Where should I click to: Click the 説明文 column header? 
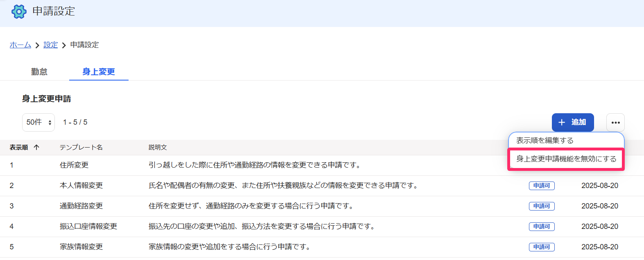(158, 147)
